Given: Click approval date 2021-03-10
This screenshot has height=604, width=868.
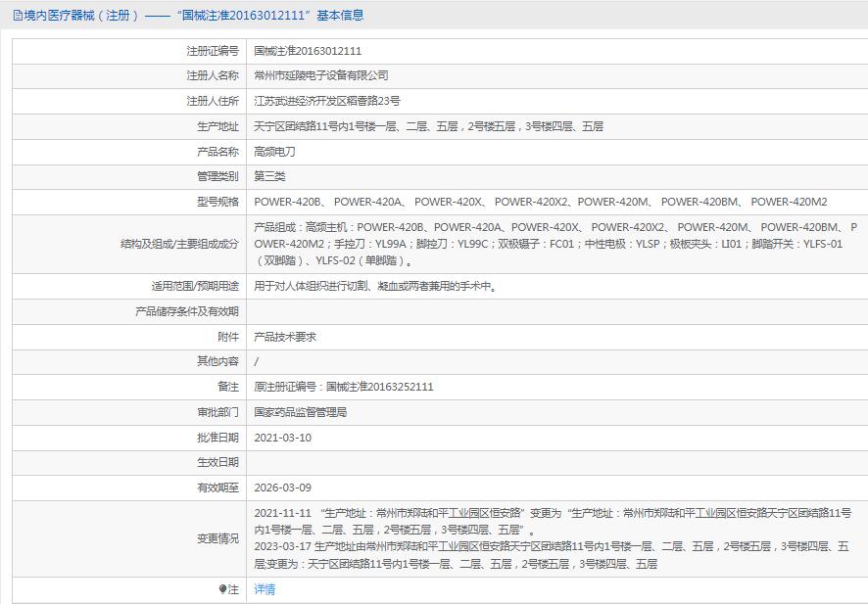Looking at the screenshot, I should [x=283, y=438].
